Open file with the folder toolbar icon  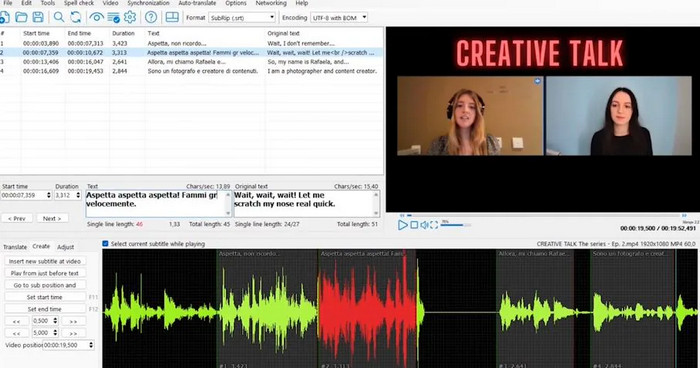21,17
